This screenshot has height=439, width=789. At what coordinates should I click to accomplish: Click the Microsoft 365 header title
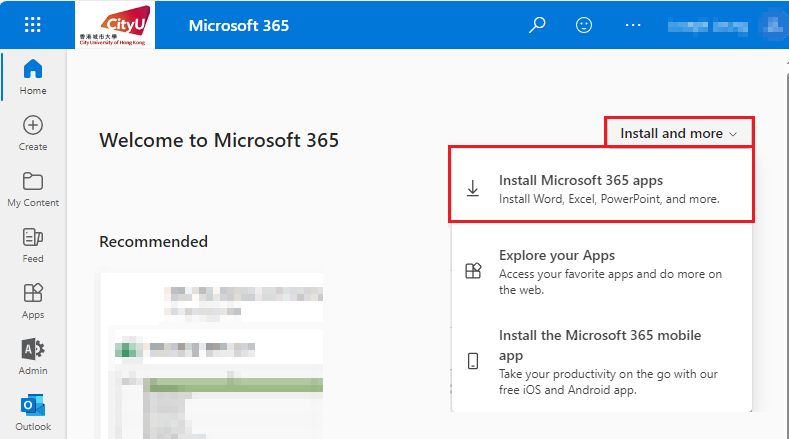pyautogui.click(x=238, y=25)
